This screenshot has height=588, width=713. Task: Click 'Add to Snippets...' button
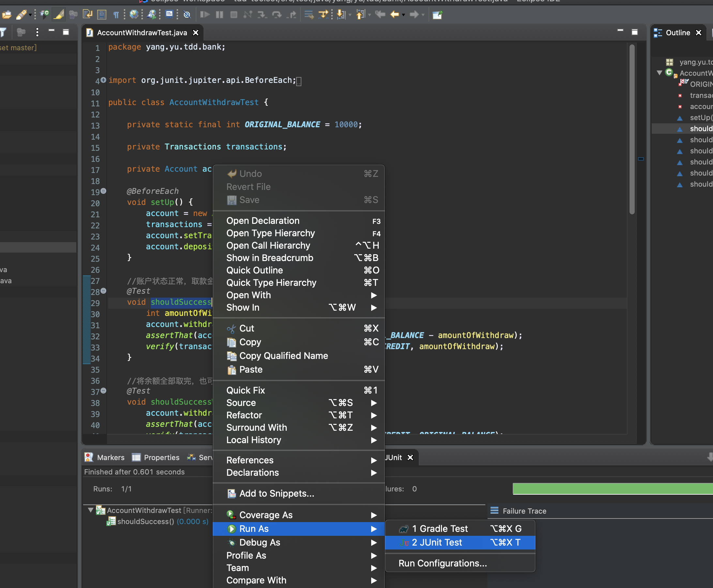pos(276,493)
